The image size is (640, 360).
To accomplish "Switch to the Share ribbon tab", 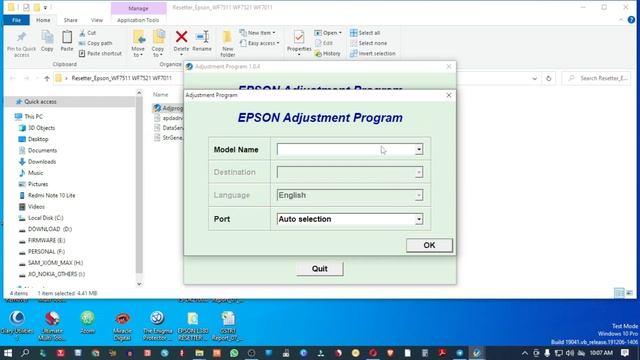I will (x=70, y=20).
